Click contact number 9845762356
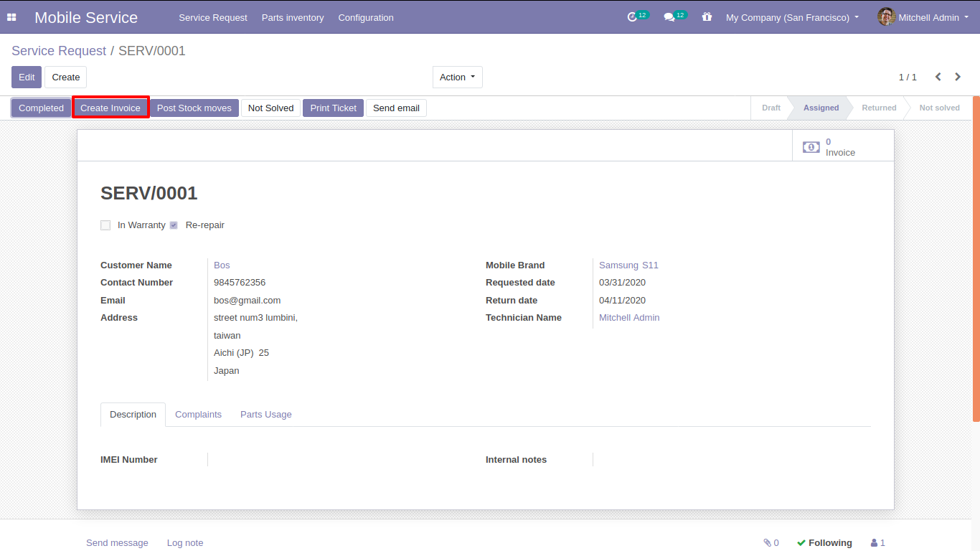The image size is (980, 551). click(x=240, y=283)
